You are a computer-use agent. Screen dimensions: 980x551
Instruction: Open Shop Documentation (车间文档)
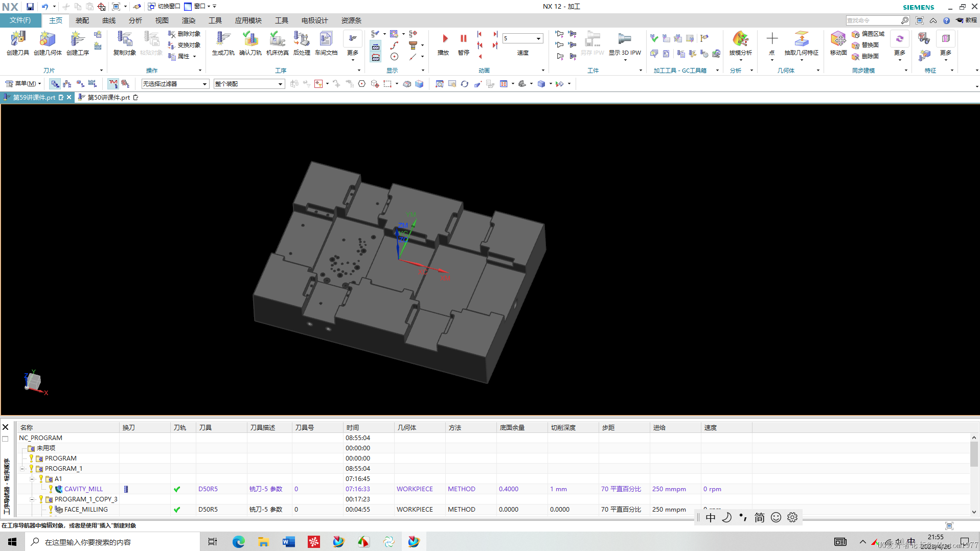point(326,43)
